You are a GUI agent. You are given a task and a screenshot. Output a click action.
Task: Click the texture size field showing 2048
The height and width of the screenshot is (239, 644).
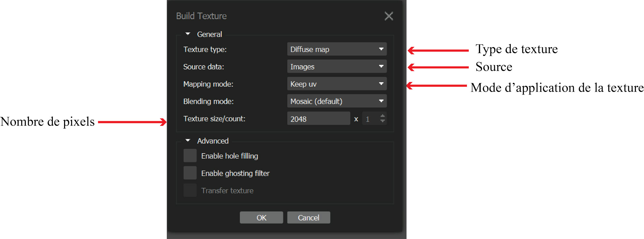click(318, 119)
